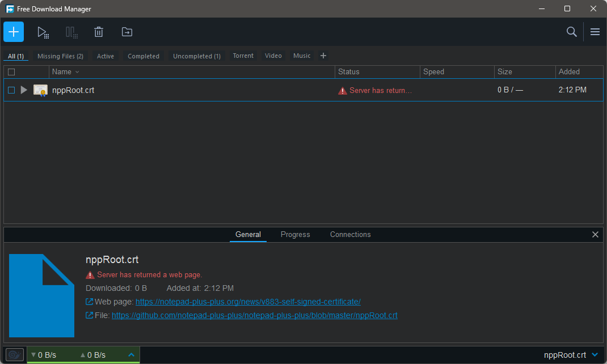607x364 pixels.
Task: Pause all downloads from the toolbar
Action: (x=71, y=32)
